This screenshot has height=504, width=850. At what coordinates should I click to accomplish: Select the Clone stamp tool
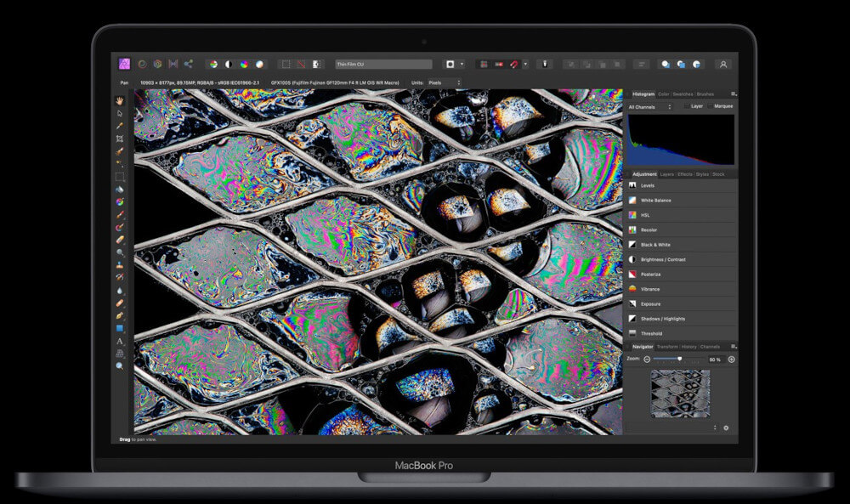click(x=120, y=265)
